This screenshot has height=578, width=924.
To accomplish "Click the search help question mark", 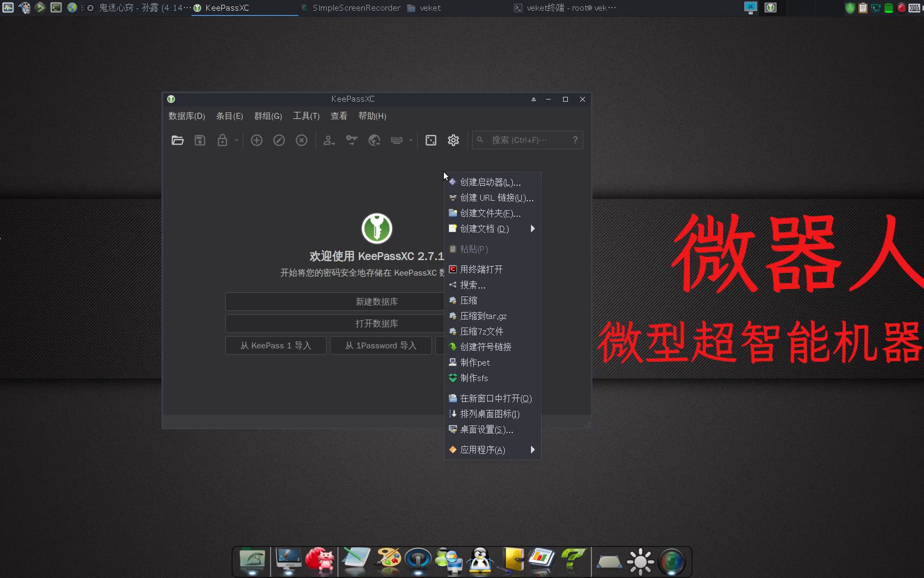I will (x=575, y=140).
